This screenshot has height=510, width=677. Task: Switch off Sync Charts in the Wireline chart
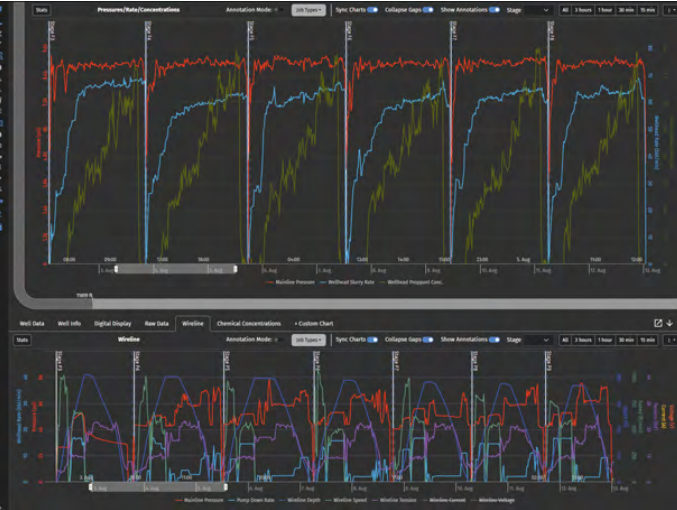coord(372,340)
